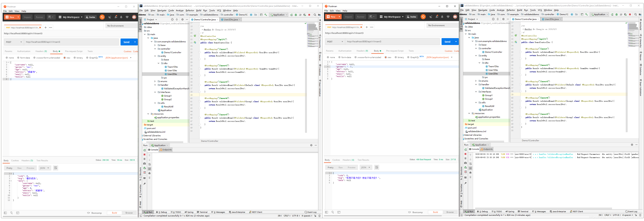Open Application run configuration dropdown in left IntelliJ
The height and width of the screenshot is (221, 644).
[279, 15]
